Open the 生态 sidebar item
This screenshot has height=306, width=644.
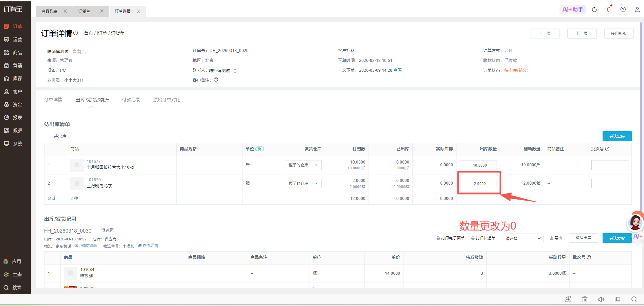[x=13, y=274]
